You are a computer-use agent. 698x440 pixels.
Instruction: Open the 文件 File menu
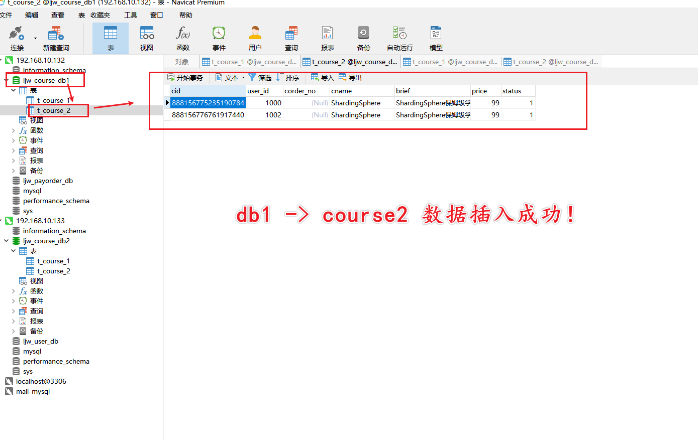(x=6, y=15)
